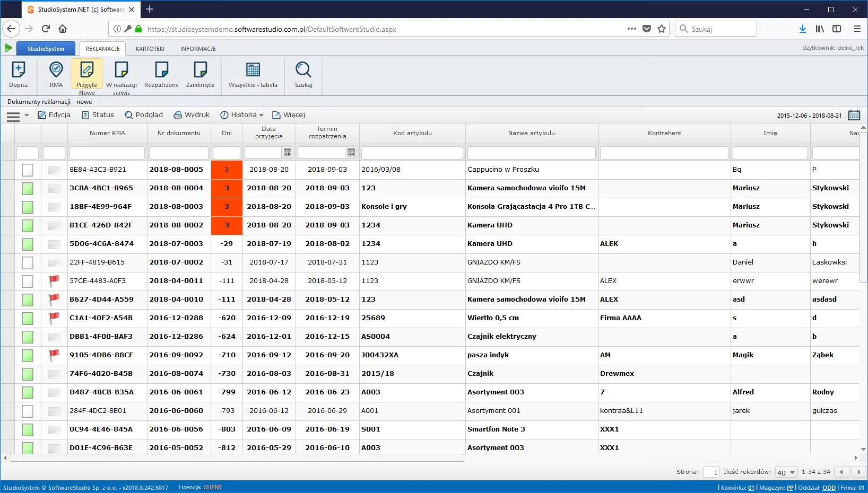Click the Status button

(x=98, y=115)
